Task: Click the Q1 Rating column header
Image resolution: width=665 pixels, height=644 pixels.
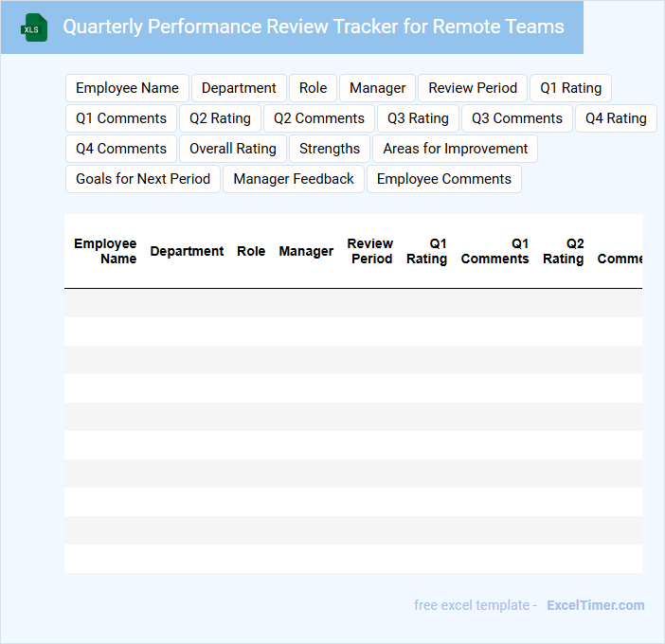Action: 426,251
